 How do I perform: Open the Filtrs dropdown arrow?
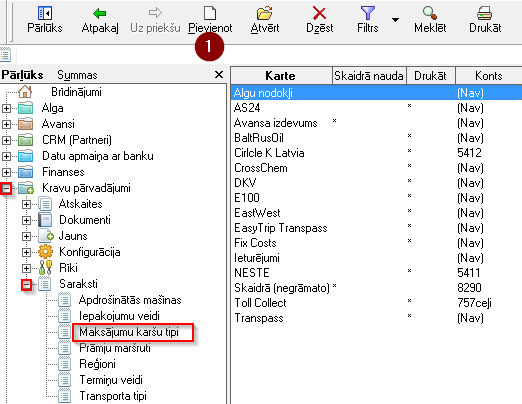tap(395, 20)
